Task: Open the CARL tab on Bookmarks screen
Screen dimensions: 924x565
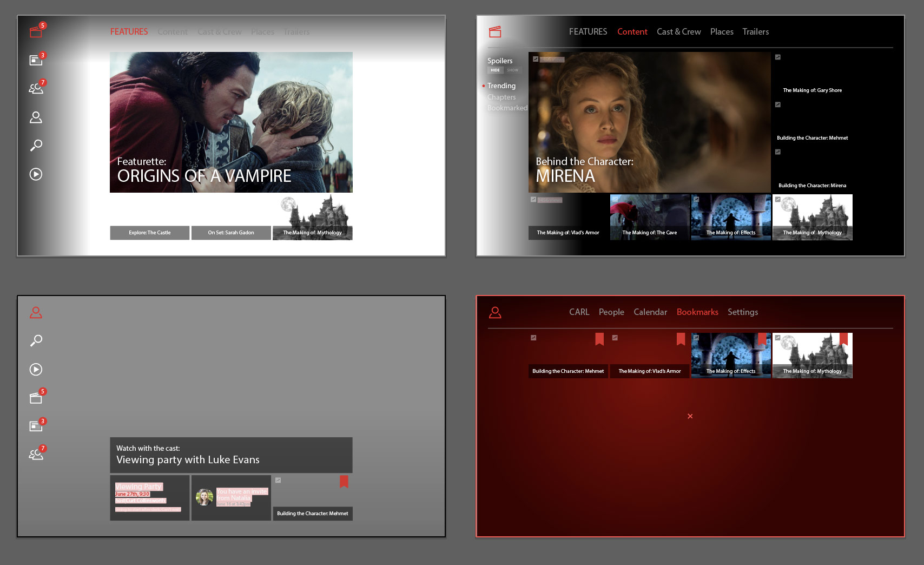Action: (x=579, y=312)
